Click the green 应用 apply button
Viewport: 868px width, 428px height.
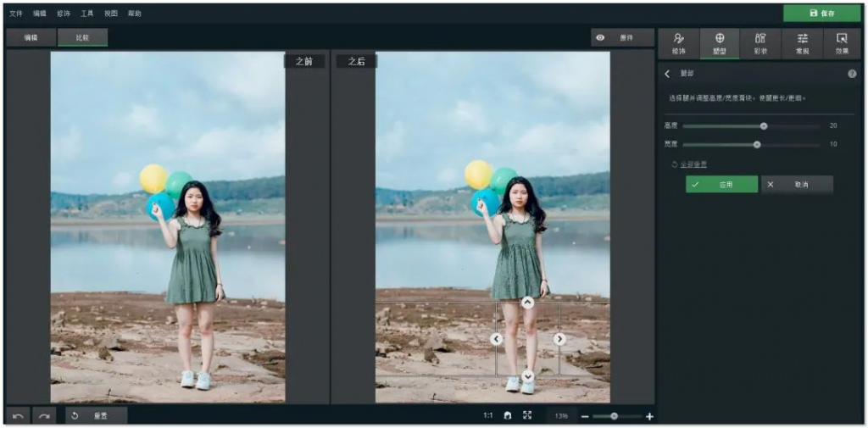(721, 184)
